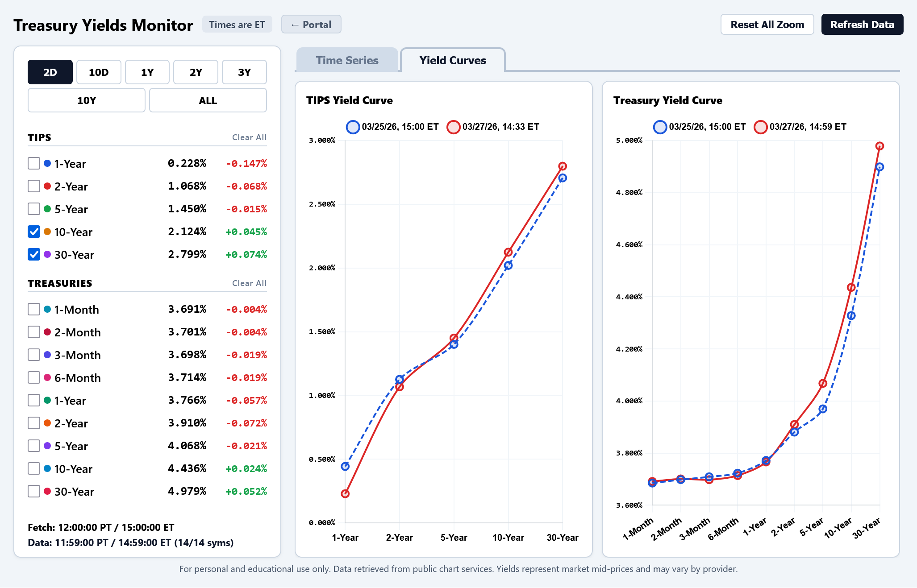The height and width of the screenshot is (588, 917).
Task: Click red legend circle in Treasury Yield Curve
Action: (x=760, y=127)
